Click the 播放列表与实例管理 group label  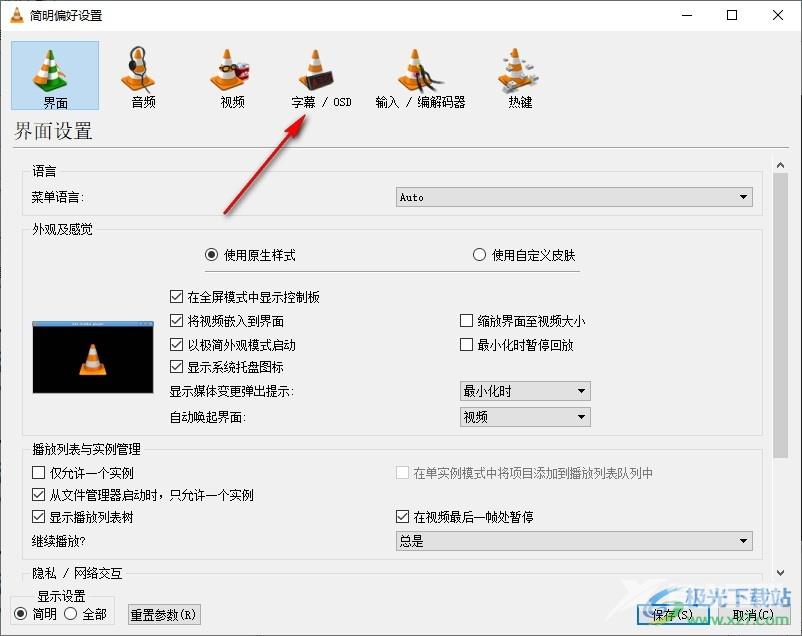86,449
